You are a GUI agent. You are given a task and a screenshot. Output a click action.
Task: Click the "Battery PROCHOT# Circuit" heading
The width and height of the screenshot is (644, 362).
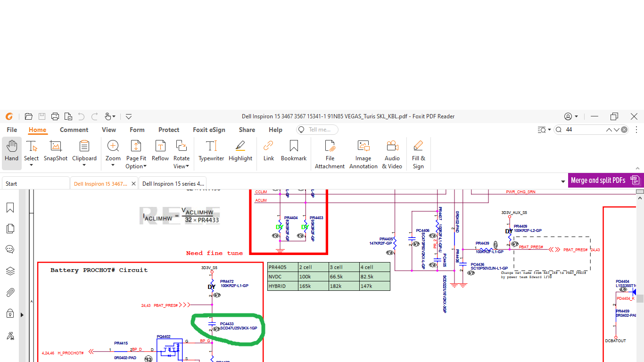(x=99, y=270)
